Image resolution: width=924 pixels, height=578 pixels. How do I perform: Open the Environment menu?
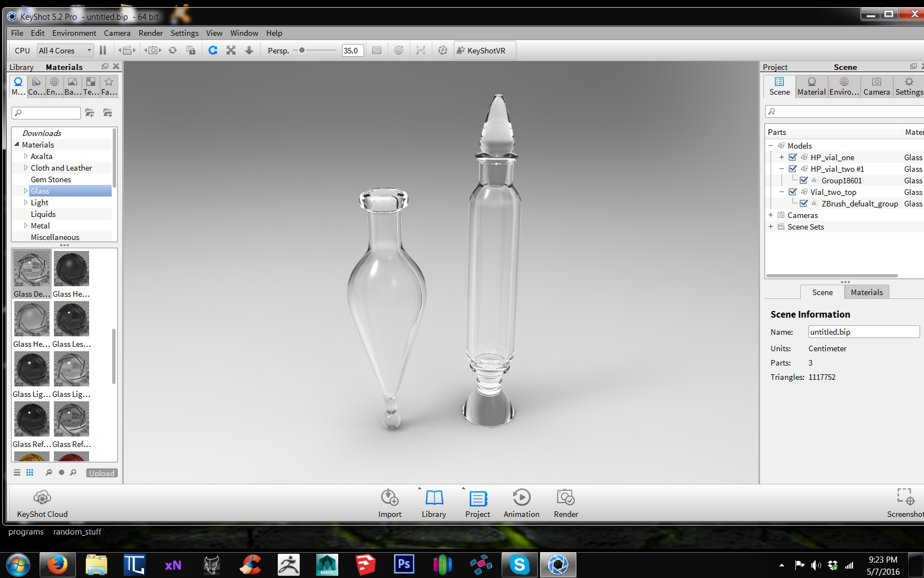point(74,33)
